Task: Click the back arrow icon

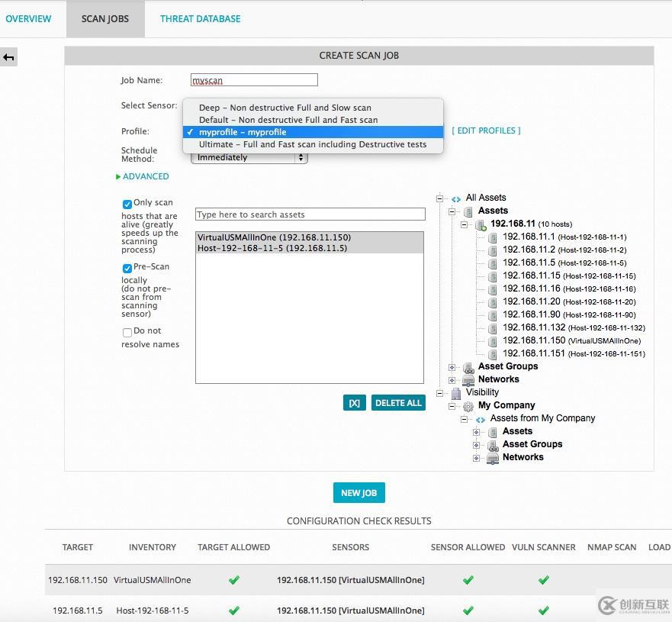Action: click(x=8, y=57)
